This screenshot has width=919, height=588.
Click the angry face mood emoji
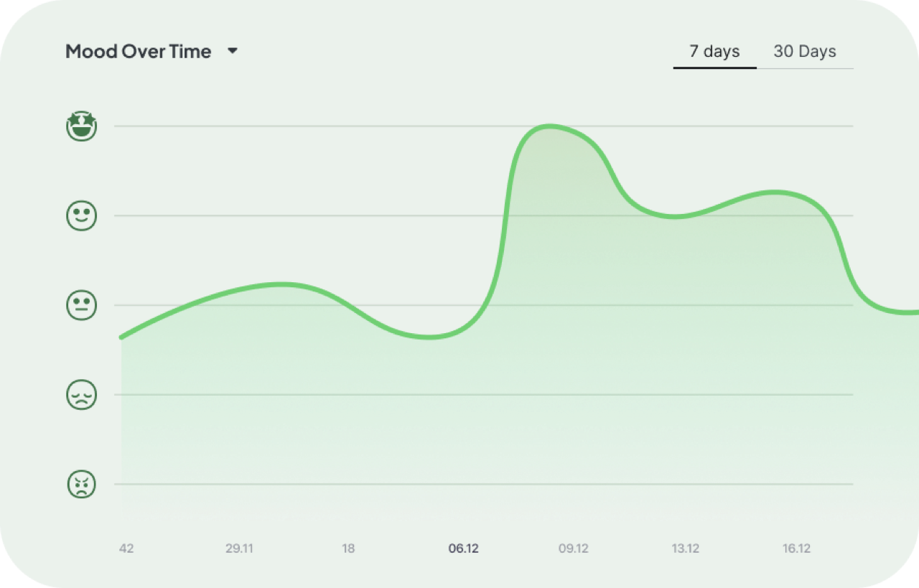click(81, 485)
